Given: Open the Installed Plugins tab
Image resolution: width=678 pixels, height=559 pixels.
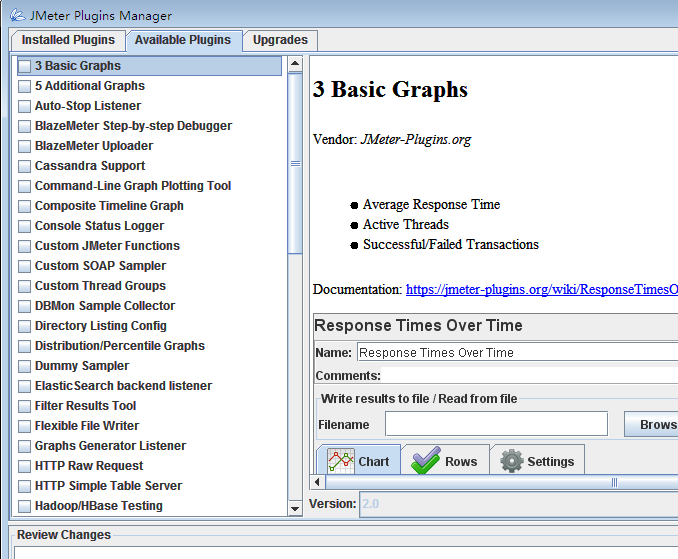Looking at the screenshot, I should pyautogui.click(x=68, y=40).
